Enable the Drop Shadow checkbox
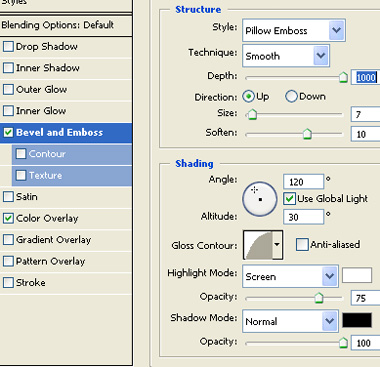380x367 pixels. 8,46
